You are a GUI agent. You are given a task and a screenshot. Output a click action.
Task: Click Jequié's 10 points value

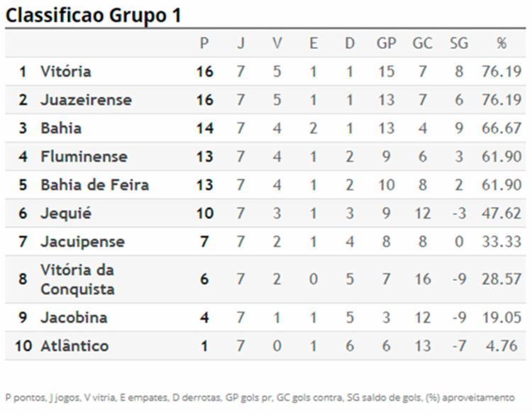click(204, 214)
